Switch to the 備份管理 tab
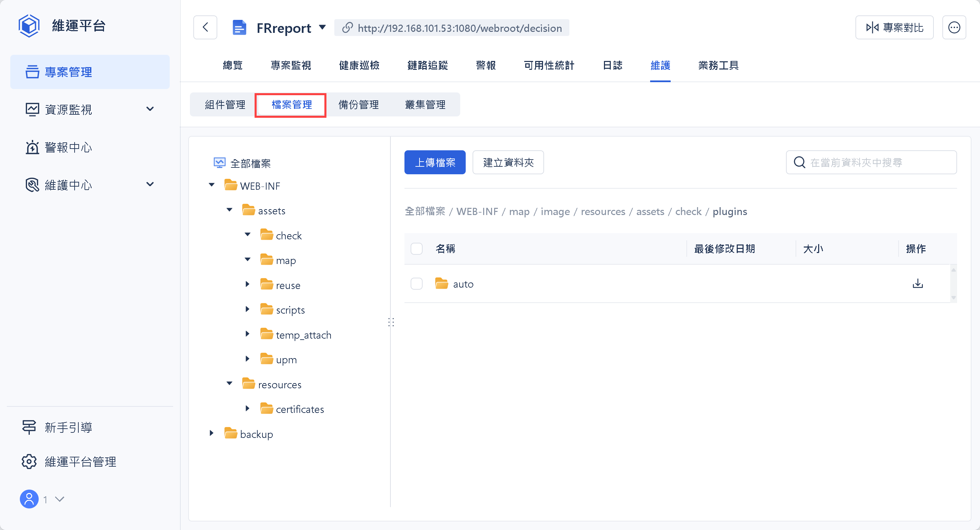Image resolution: width=980 pixels, height=530 pixels. 358,105
